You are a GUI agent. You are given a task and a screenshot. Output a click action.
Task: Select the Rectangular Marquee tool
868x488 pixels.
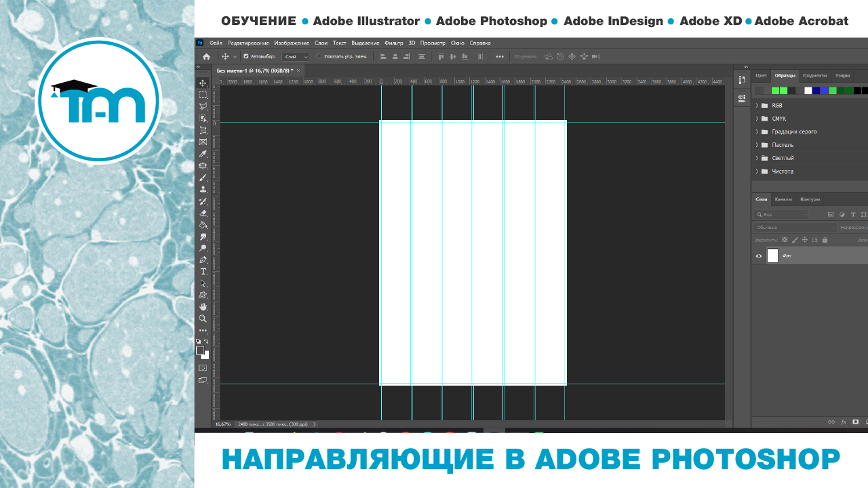[x=203, y=95]
